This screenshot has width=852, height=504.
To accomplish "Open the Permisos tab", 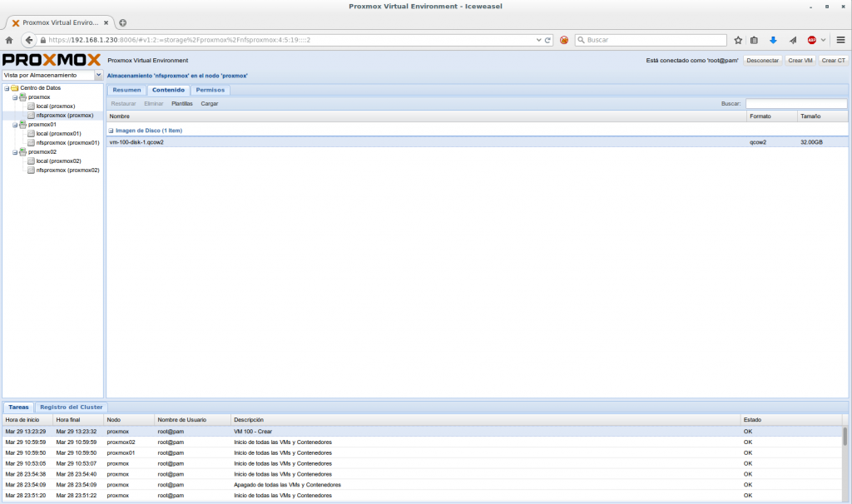I will coord(210,90).
